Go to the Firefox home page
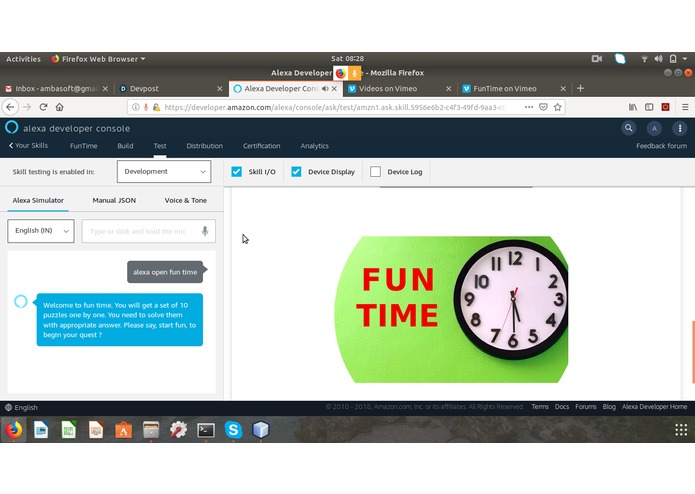This screenshot has height=494, width=695. tap(60, 107)
